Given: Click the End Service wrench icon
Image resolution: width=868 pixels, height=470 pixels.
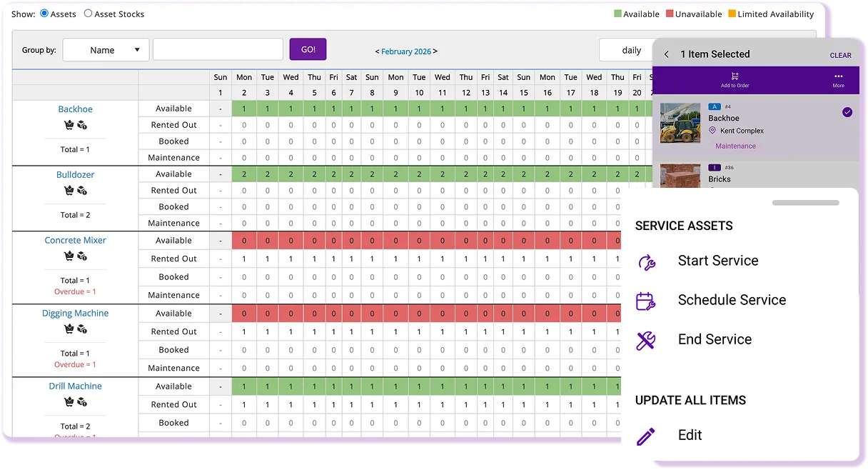Looking at the screenshot, I should (x=645, y=341).
